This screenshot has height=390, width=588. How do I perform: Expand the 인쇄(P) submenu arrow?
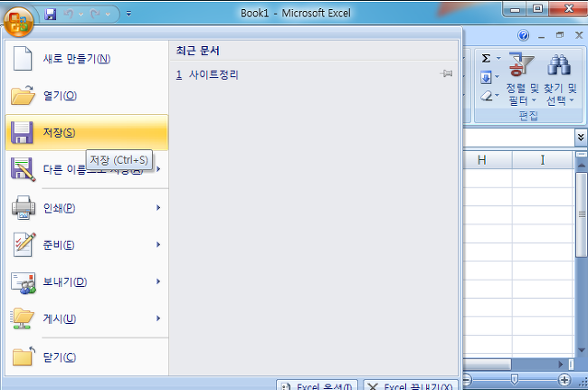click(158, 208)
